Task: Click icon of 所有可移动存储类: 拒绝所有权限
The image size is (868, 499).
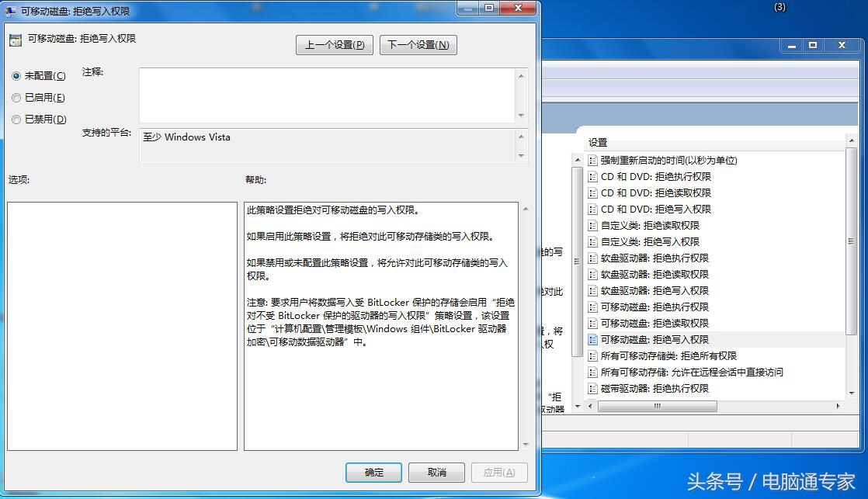Action: pos(593,356)
